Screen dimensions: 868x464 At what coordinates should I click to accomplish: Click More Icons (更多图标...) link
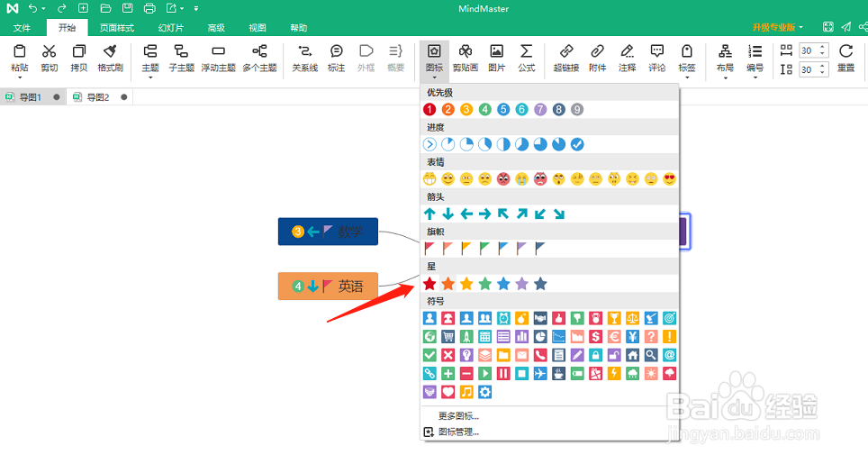458,416
